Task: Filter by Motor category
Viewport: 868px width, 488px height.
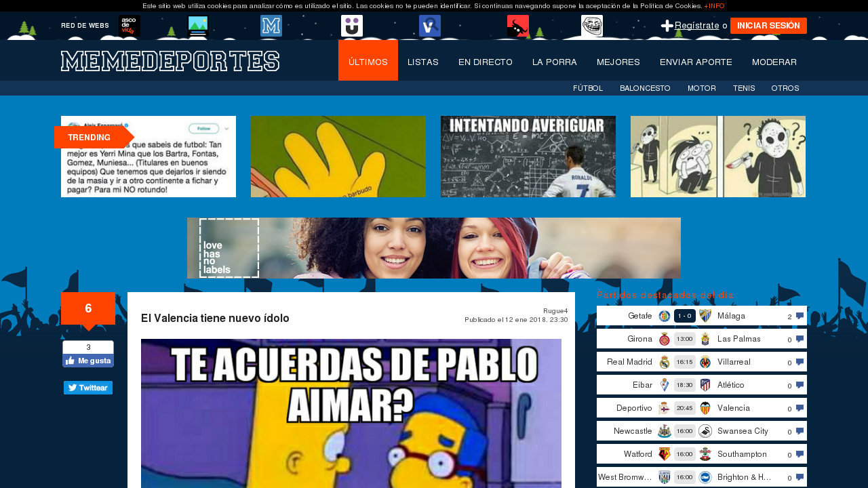Action: tap(702, 88)
